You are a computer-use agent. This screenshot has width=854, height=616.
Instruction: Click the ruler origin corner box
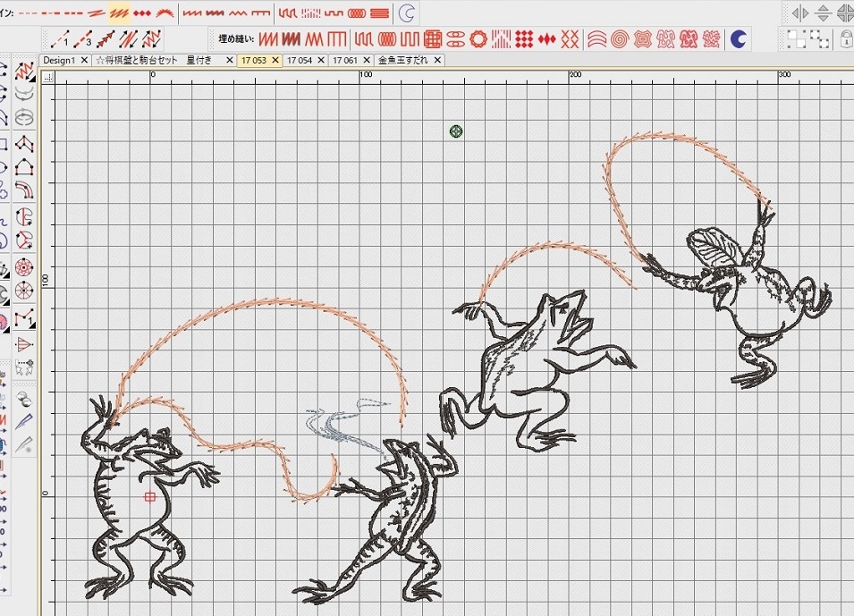[48, 78]
